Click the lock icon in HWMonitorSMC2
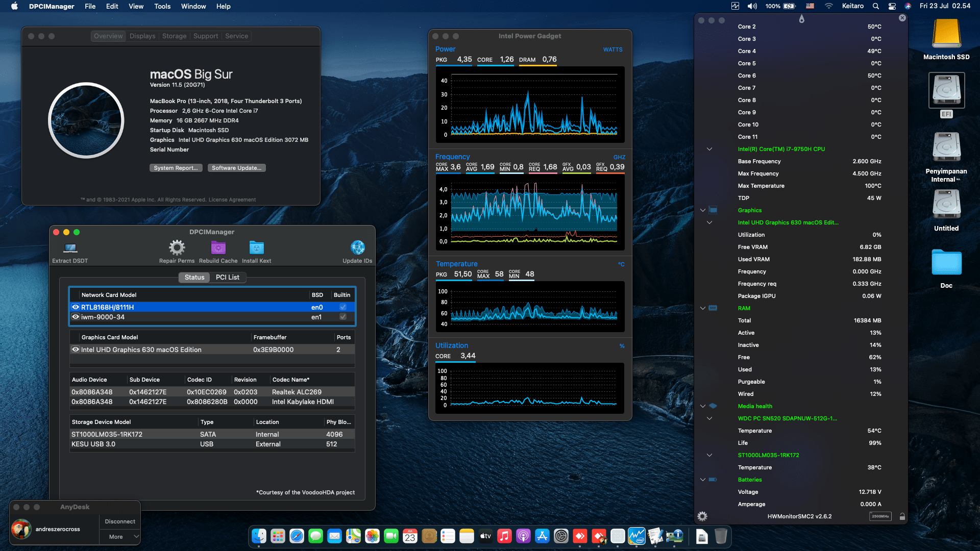This screenshot has height=551, width=980. [902, 516]
